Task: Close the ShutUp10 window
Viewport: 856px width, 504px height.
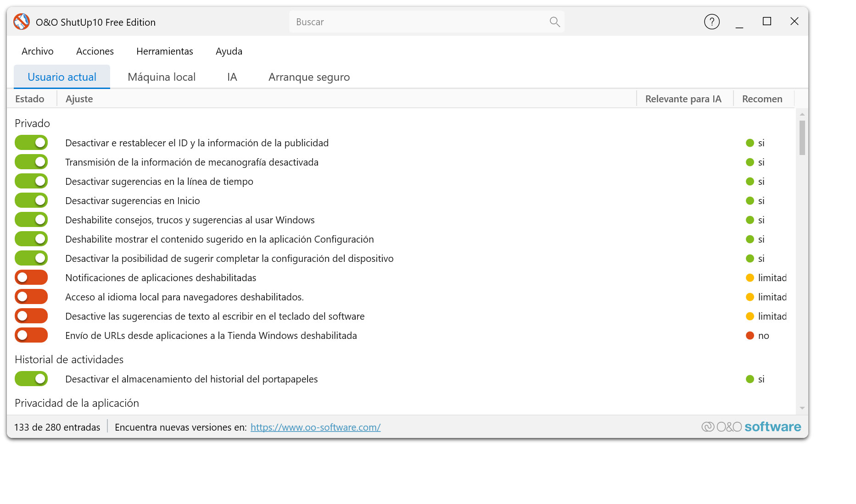Action: point(794,21)
